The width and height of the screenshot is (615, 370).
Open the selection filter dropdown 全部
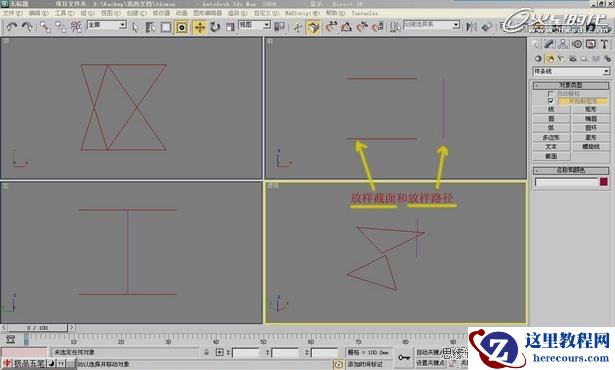107,25
